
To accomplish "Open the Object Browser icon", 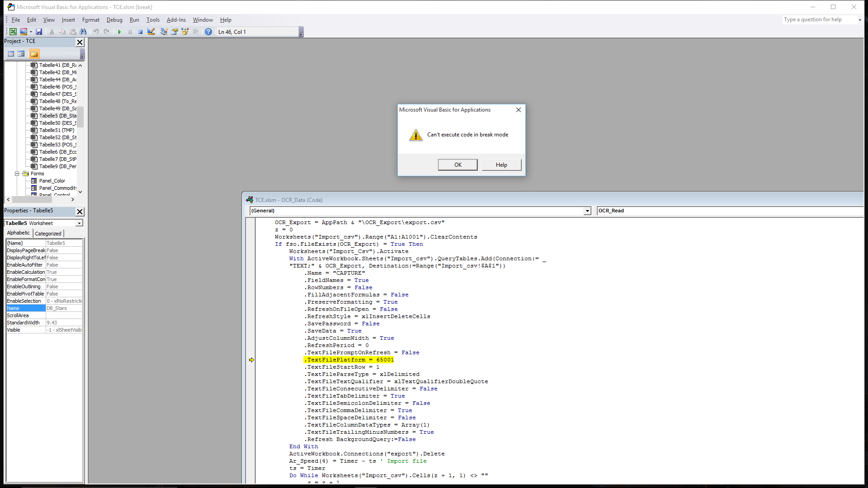I will (185, 32).
